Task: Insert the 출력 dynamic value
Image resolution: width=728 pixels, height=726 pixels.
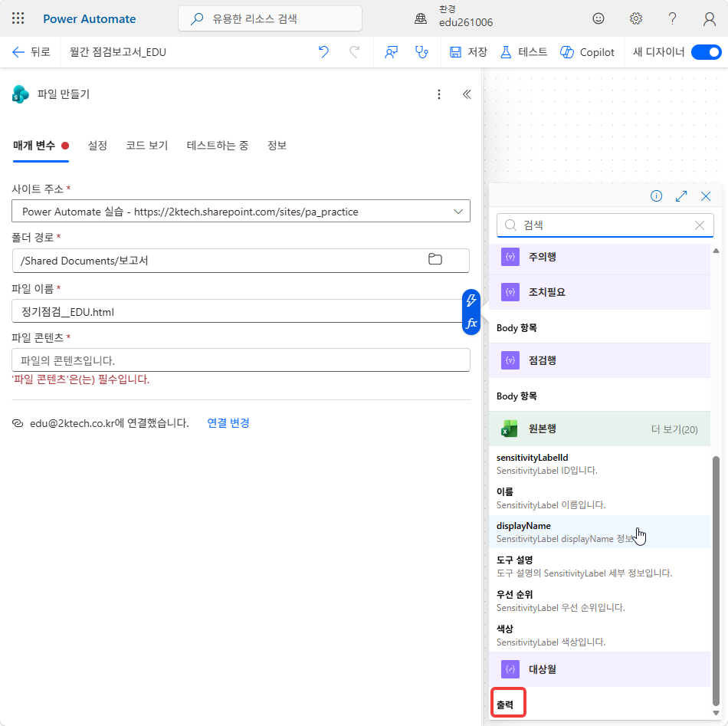Action: 505,705
